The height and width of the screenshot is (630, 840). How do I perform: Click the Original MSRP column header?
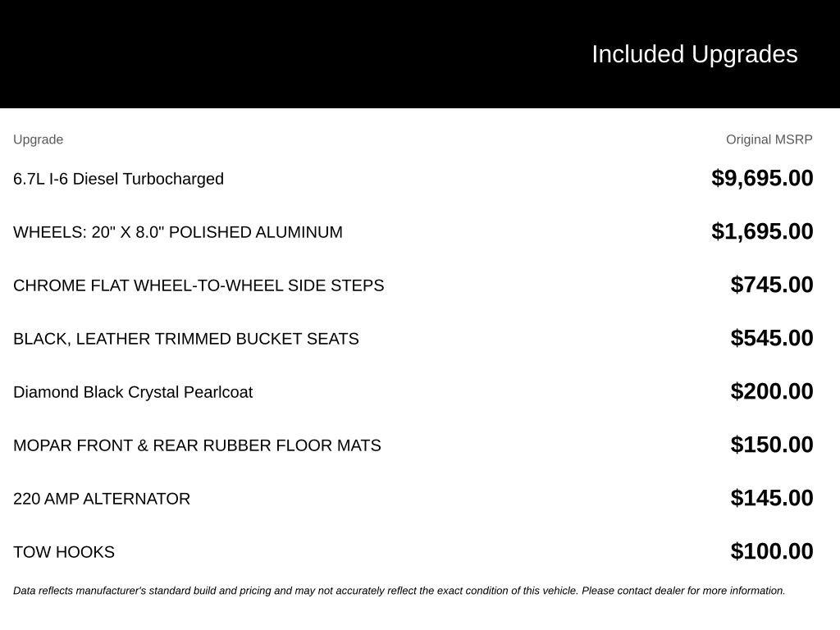coord(769,139)
